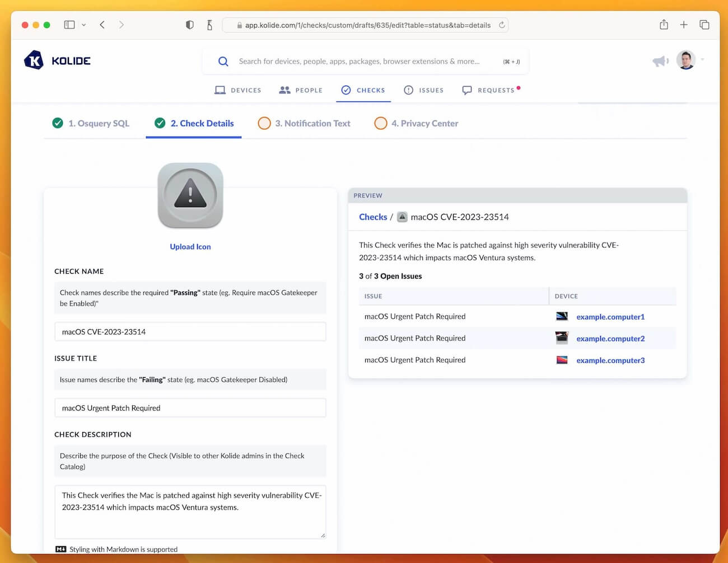Open the Devices section icon
The height and width of the screenshot is (563, 728).
[220, 90]
